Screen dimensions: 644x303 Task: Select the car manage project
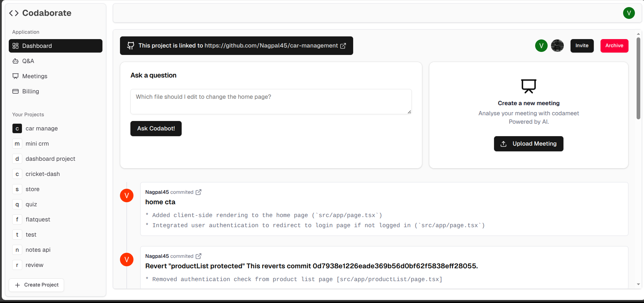tap(41, 128)
